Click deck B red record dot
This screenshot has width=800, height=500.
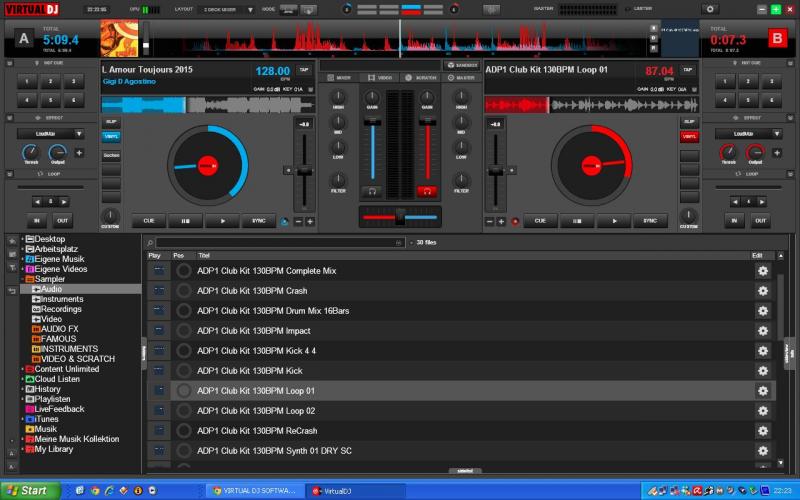pyautogui.click(x=515, y=221)
